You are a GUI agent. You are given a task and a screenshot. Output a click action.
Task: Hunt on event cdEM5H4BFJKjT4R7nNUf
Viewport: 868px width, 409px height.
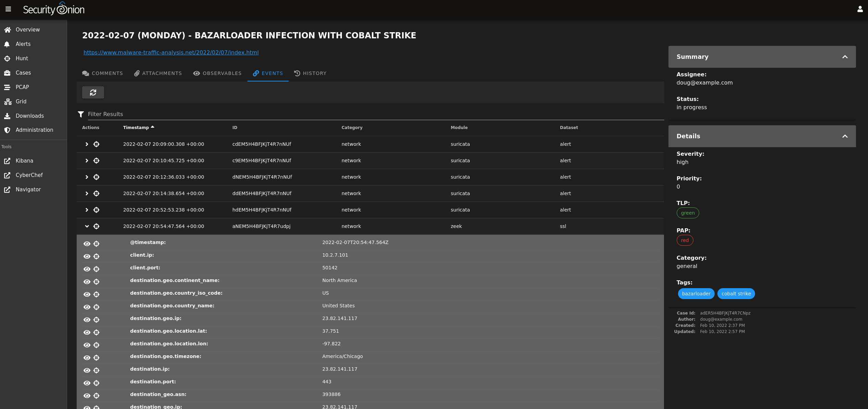(97, 144)
